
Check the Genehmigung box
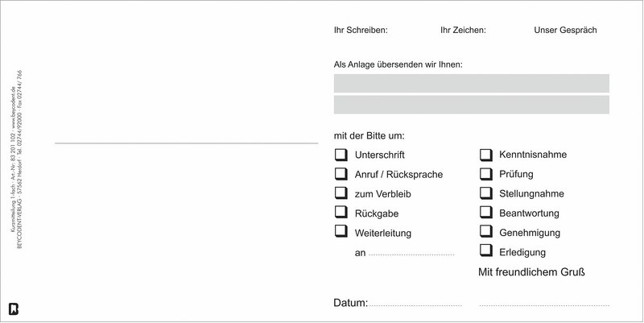pyautogui.click(x=485, y=232)
